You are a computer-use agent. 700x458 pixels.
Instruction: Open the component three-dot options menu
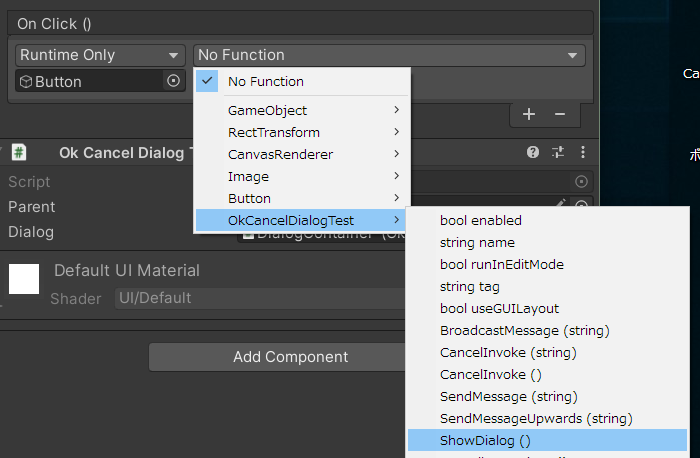pos(583,152)
